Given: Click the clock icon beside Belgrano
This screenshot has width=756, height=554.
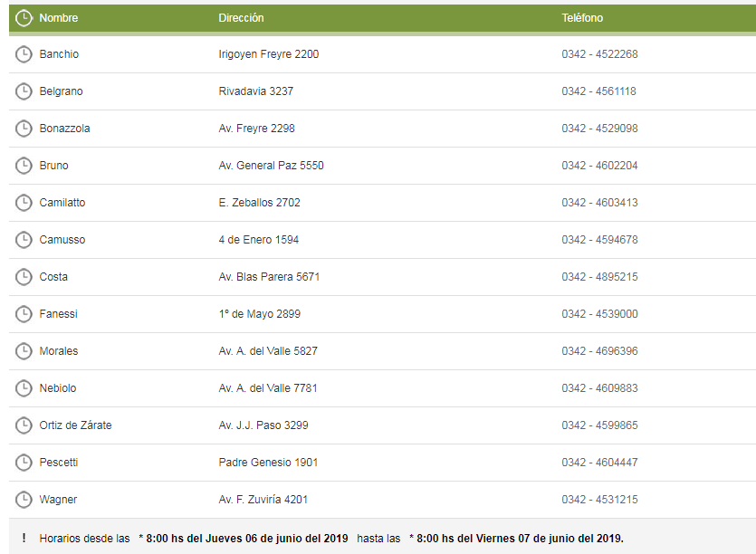Looking at the screenshot, I should 24,91.
